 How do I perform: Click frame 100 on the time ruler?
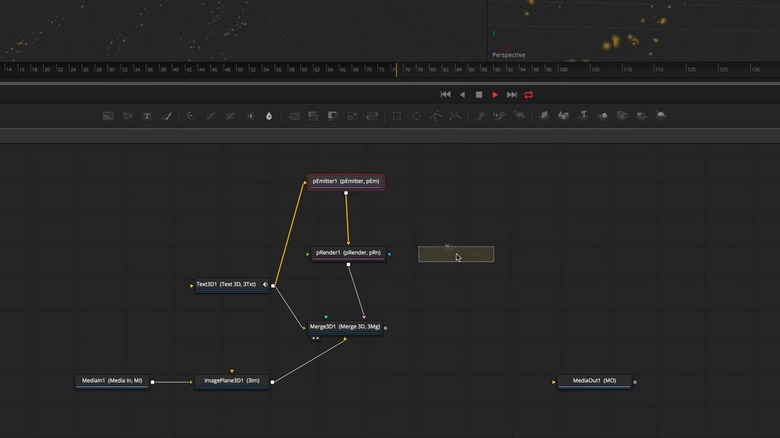(563, 70)
